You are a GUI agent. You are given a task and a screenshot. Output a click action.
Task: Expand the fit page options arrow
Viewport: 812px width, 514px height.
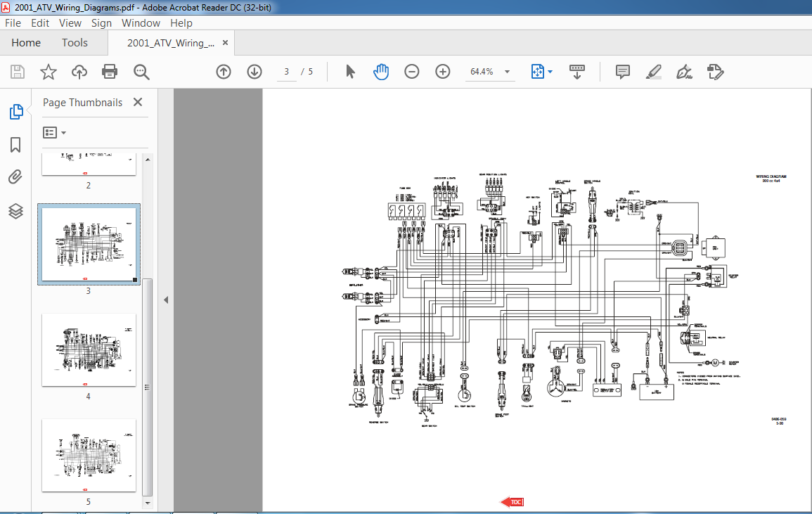550,72
